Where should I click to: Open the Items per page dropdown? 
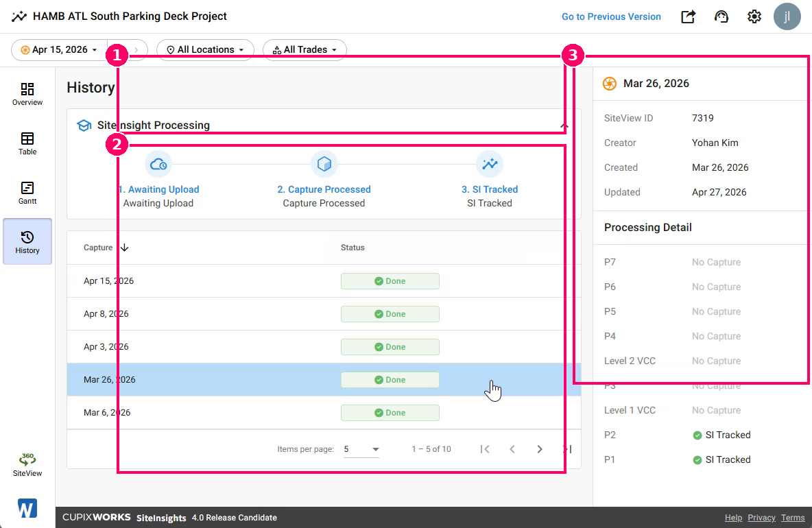point(361,449)
